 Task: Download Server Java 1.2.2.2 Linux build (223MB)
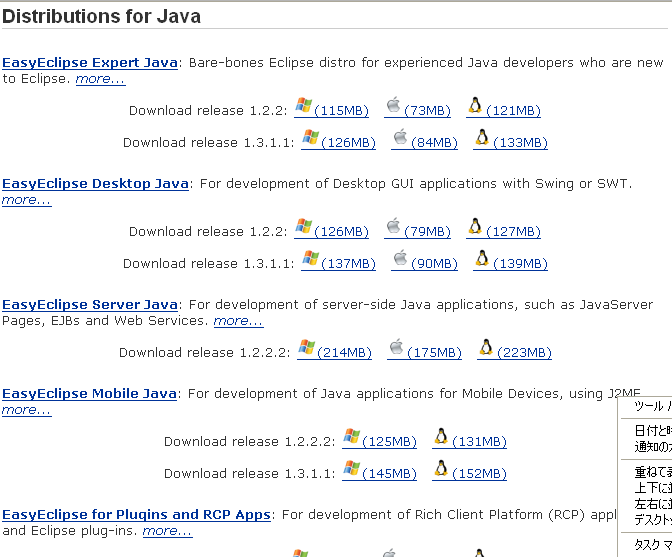[514, 350]
